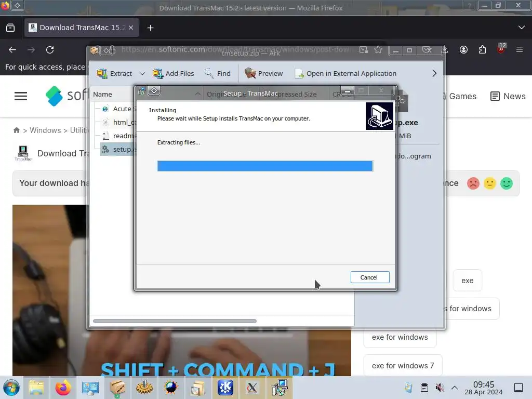Open Softonic Games section
This screenshot has width=532, height=399.
(x=462, y=96)
